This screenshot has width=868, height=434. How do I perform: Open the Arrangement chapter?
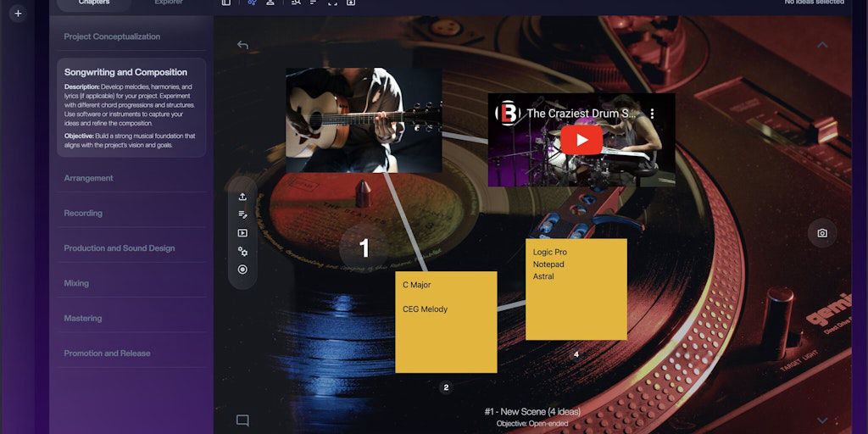(x=89, y=178)
